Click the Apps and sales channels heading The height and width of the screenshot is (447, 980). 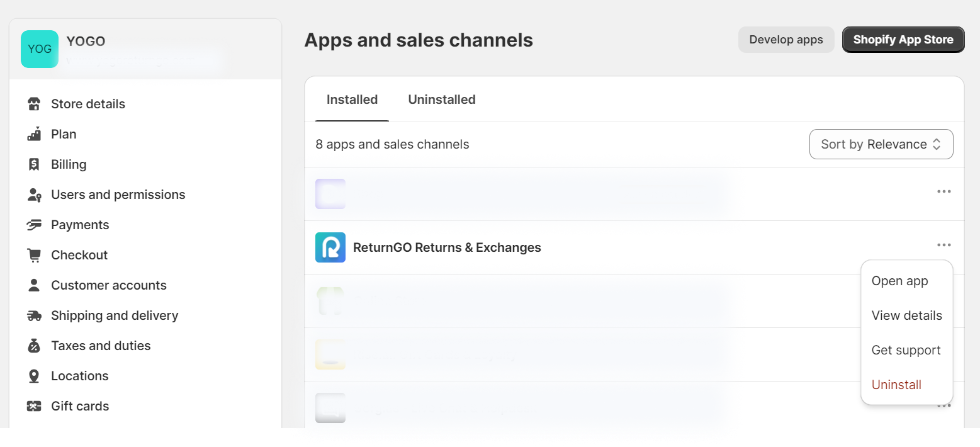point(419,40)
